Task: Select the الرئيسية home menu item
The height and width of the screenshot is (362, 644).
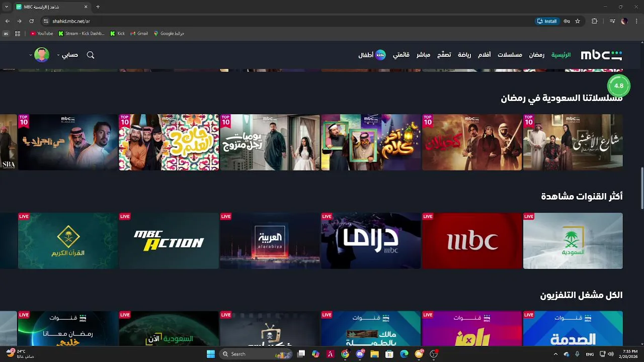Action: [561, 55]
